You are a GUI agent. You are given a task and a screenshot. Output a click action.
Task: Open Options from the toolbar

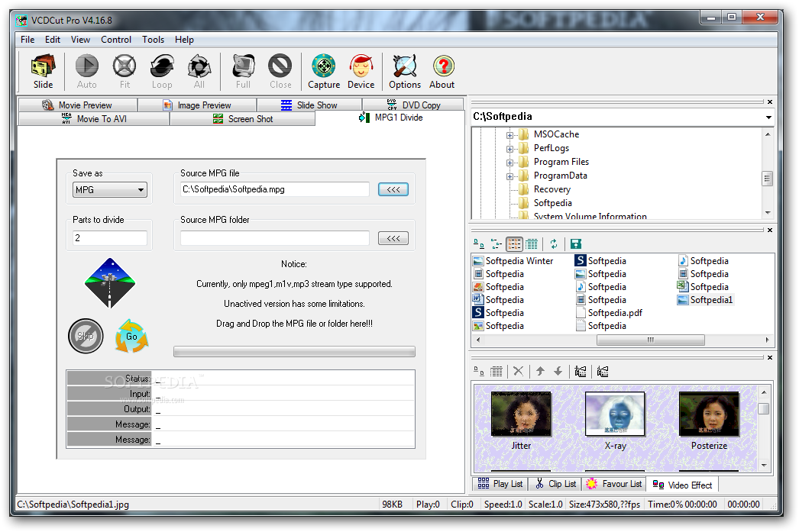pyautogui.click(x=405, y=72)
